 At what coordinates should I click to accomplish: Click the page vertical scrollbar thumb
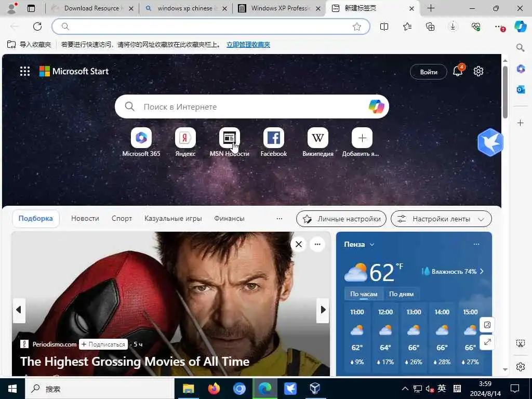tap(505, 92)
